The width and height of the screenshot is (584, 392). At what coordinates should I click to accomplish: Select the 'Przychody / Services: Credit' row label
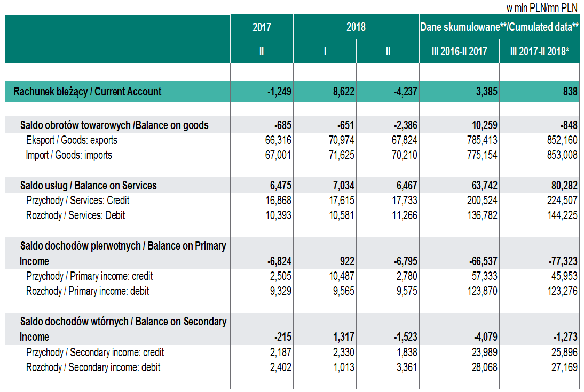(77, 201)
